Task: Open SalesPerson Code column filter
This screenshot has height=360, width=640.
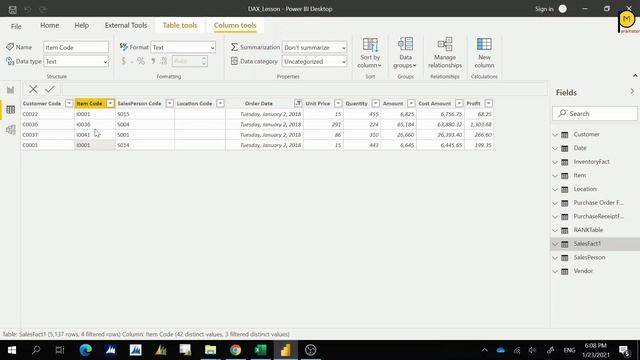Action: pyautogui.click(x=169, y=104)
